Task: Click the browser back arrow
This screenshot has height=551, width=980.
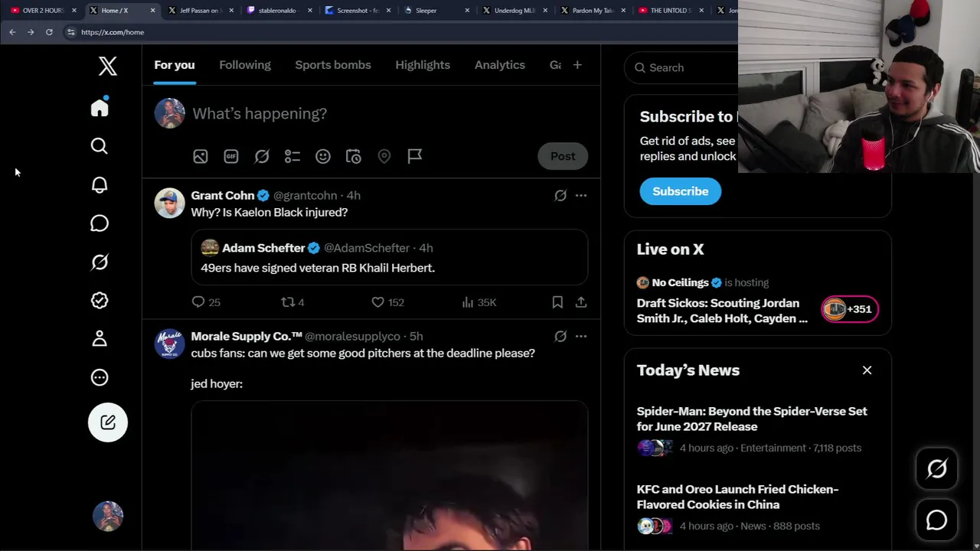Action: [x=12, y=32]
